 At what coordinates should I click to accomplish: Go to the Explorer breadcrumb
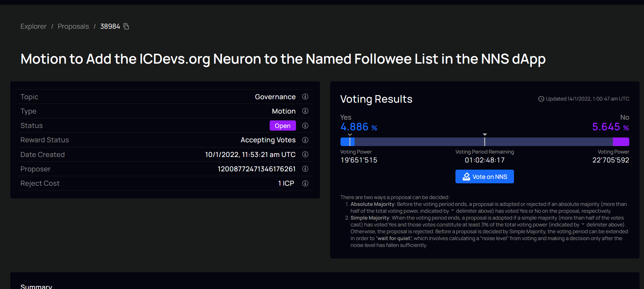[x=34, y=26]
